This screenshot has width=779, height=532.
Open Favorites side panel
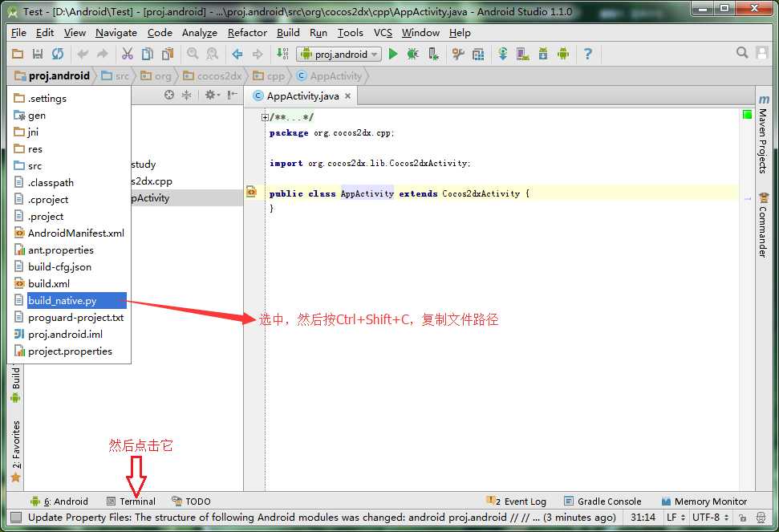click(x=16, y=451)
